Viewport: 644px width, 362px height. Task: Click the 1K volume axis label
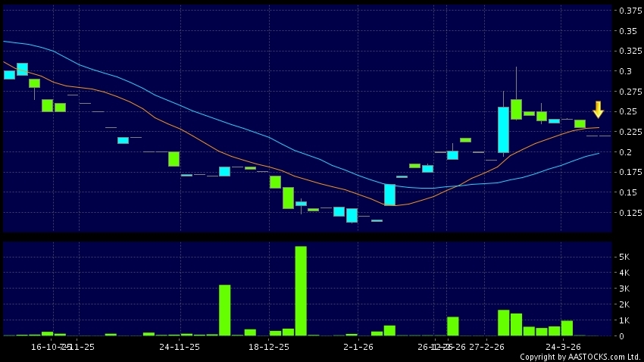click(625, 320)
